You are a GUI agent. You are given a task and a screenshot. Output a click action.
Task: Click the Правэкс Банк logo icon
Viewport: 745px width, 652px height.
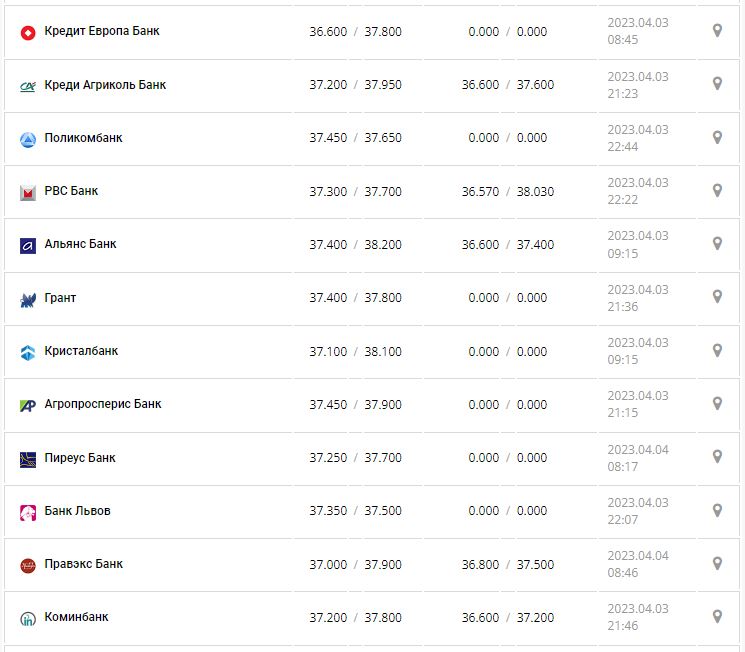click(x=28, y=565)
